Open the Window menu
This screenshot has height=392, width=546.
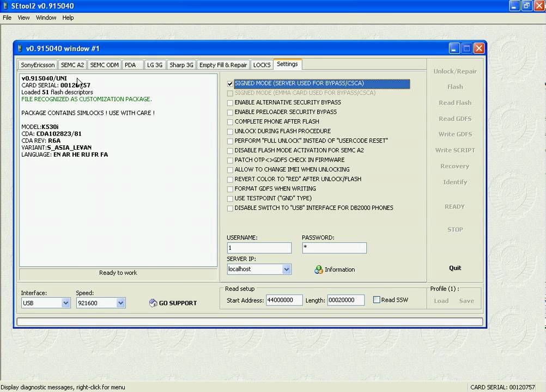[x=46, y=17]
